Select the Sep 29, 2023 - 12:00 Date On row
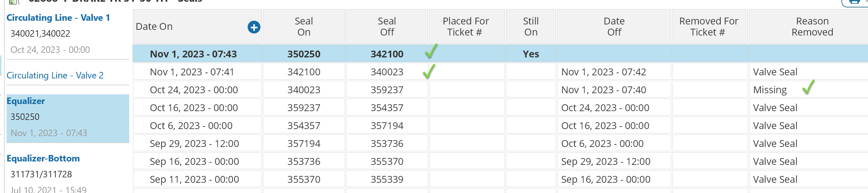868x193 pixels. click(194, 144)
